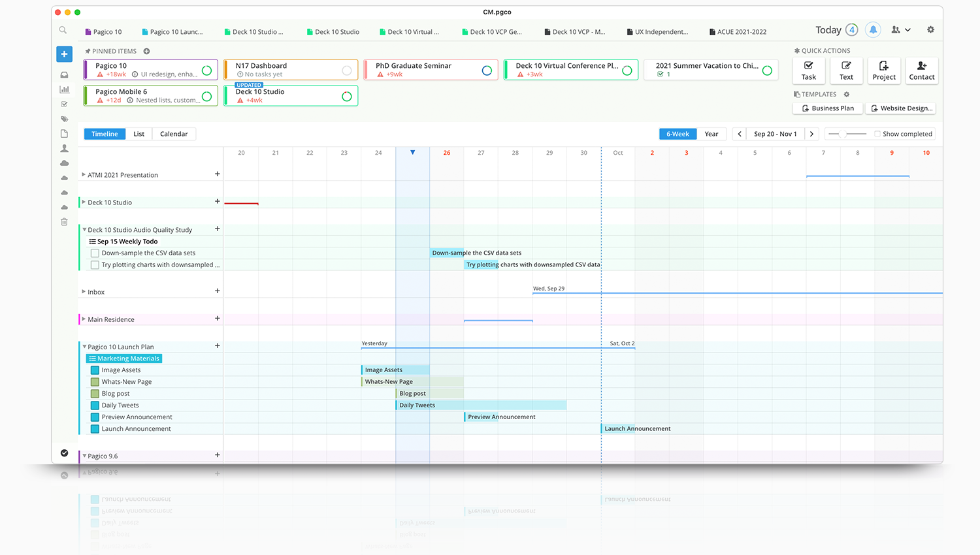
Task: Click the Today button
Action: point(836,30)
